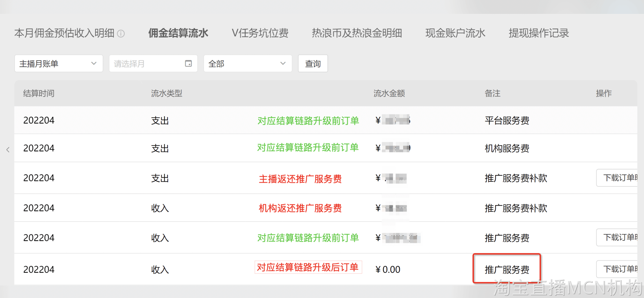Open the V任务坑位费 tab
This screenshot has width=644, height=298.
click(x=260, y=33)
